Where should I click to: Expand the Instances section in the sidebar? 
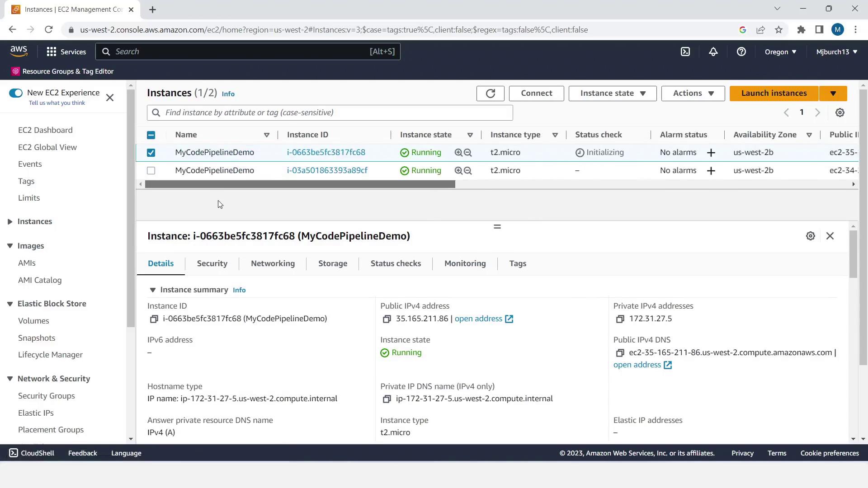click(10, 221)
